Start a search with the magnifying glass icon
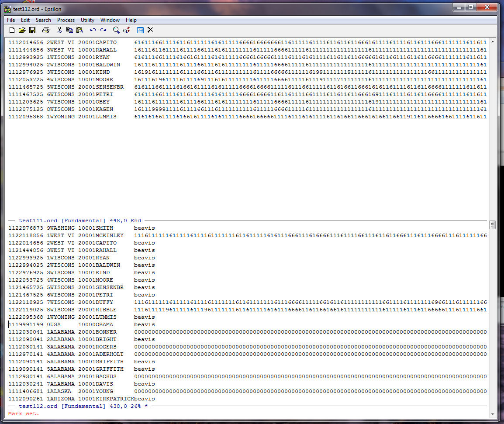Screen dimensions: 504x424 116,30
